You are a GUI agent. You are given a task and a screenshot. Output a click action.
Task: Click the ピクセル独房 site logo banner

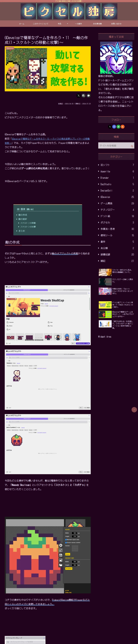click(x=69, y=11)
